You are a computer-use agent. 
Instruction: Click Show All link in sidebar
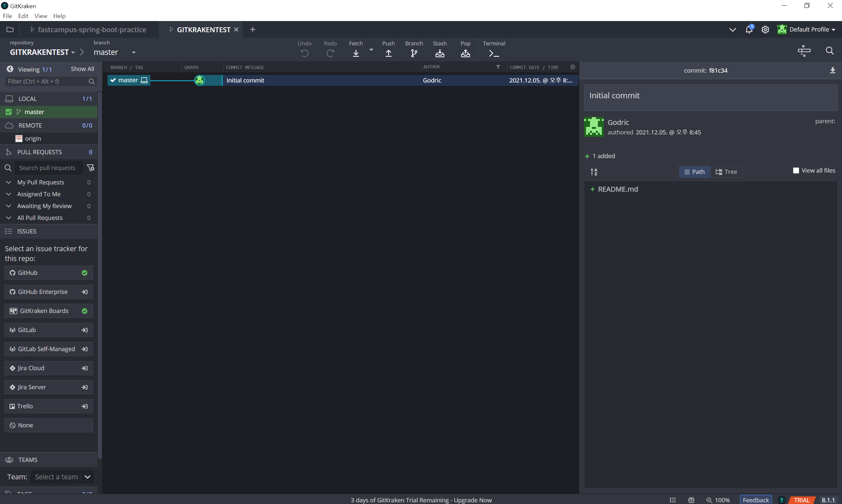point(82,69)
